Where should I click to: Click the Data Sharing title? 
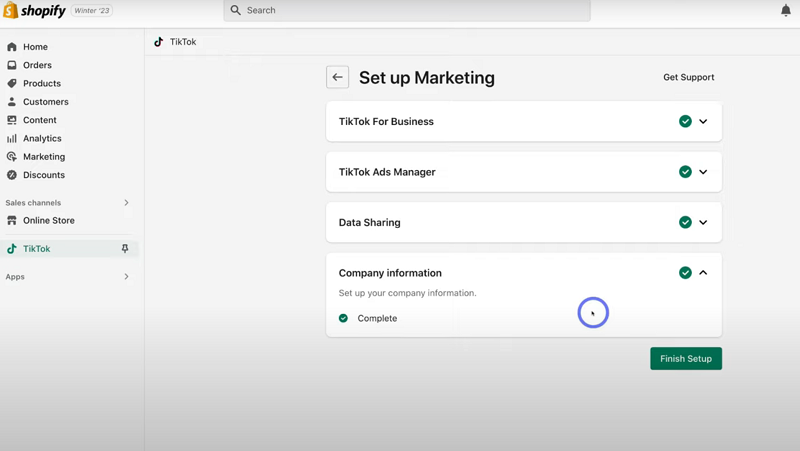coord(369,222)
